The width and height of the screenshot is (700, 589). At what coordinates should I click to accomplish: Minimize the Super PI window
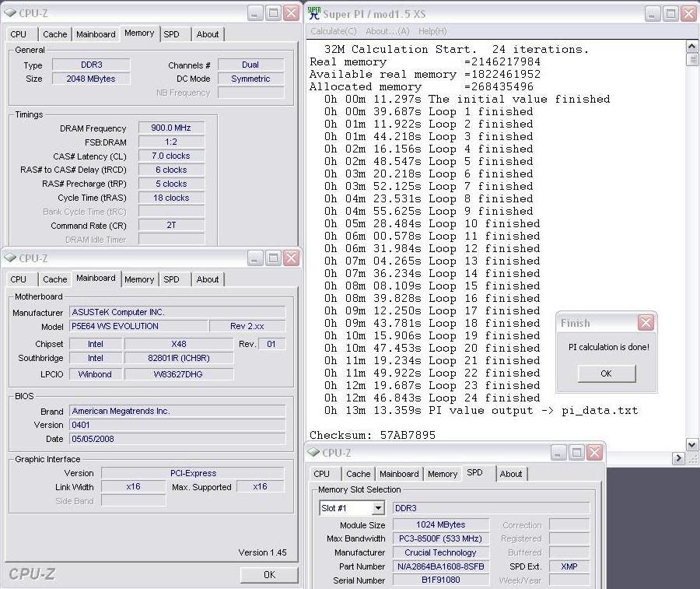[x=652, y=14]
